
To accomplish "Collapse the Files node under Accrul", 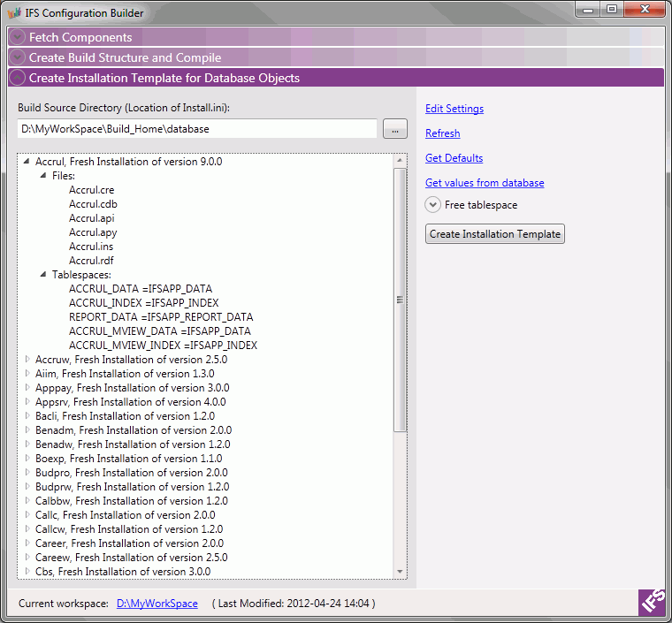I will [43, 176].
